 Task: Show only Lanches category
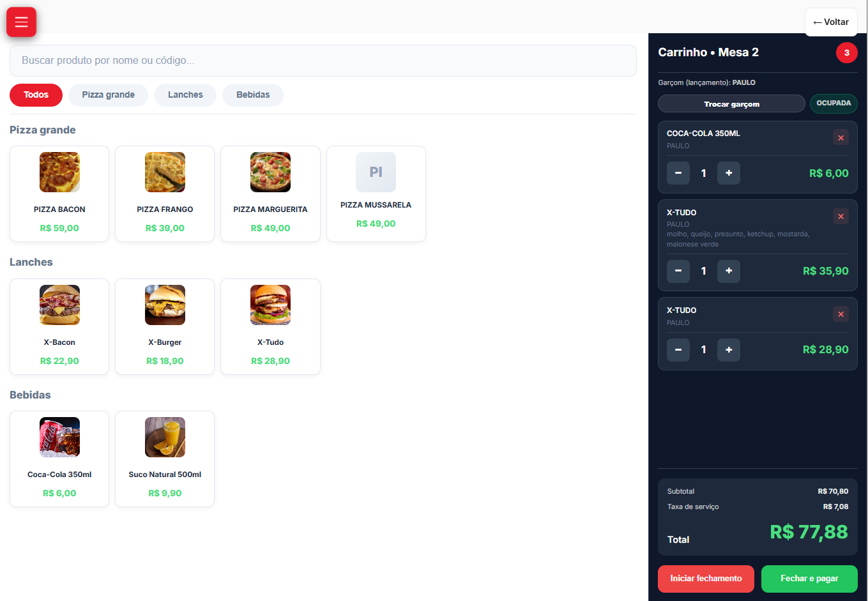click(185, 95)
